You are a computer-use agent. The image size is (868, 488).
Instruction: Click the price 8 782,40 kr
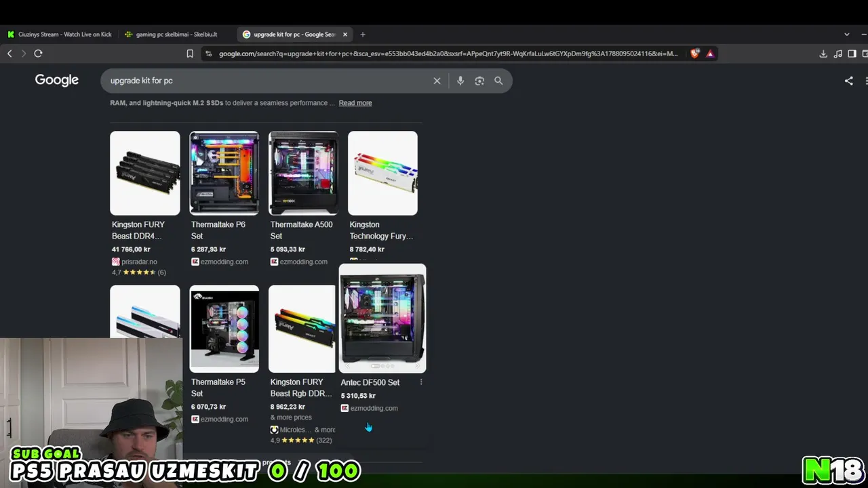(x=368, y=249)
